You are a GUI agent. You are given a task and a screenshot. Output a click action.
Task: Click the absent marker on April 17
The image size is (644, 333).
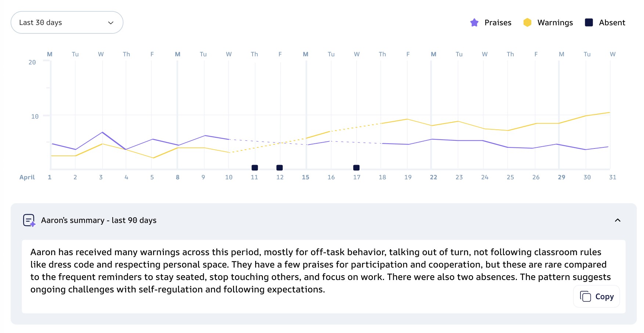tap(356, 168)
